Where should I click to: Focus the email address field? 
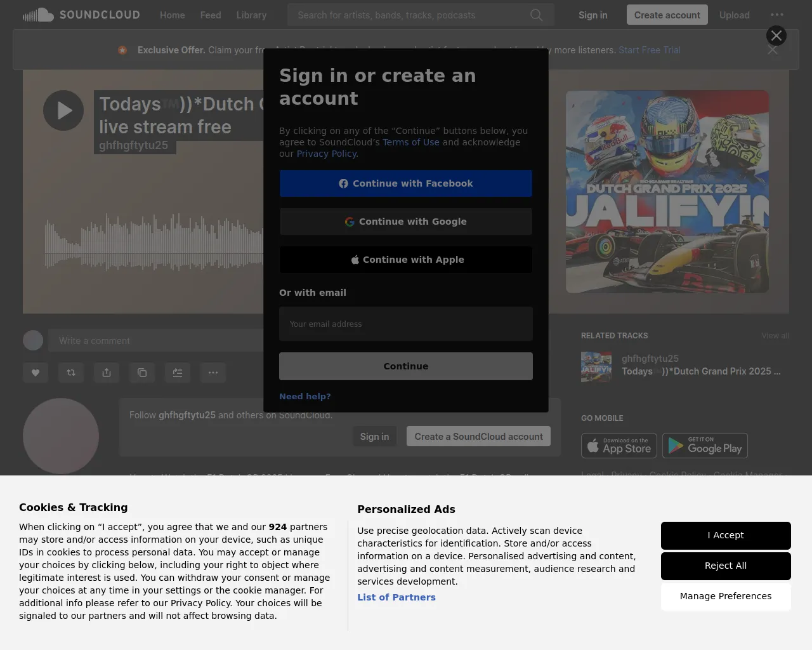[406, 324]
